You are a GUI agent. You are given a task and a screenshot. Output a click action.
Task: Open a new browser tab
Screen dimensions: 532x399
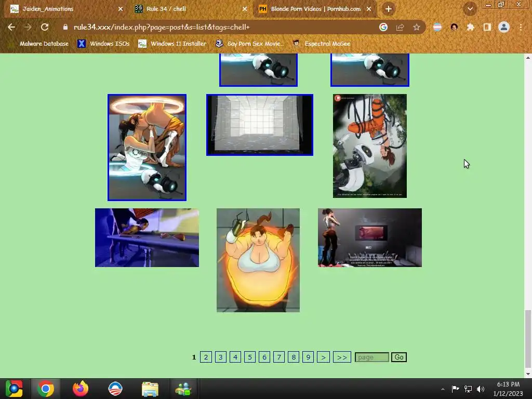[x=389, y=9]
